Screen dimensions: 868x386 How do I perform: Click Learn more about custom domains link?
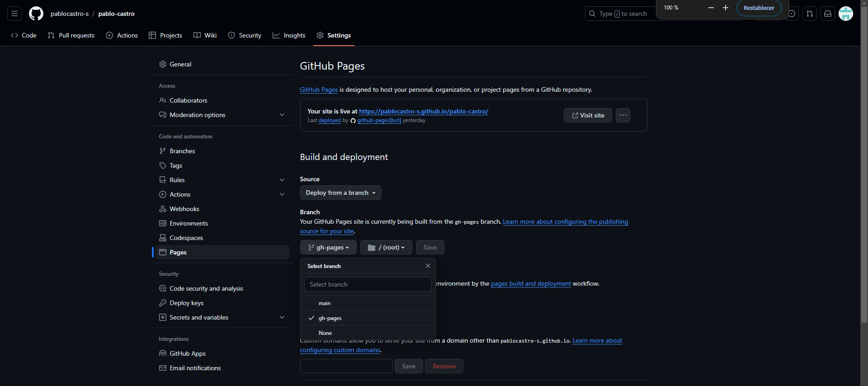tap(597, 340)
